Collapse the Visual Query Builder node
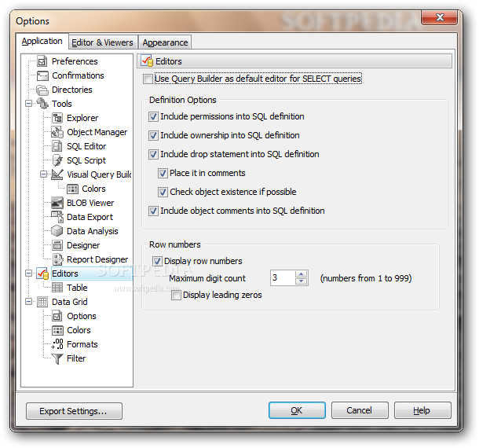The height and width of the screenshot is (448, 479). point(44,174)
